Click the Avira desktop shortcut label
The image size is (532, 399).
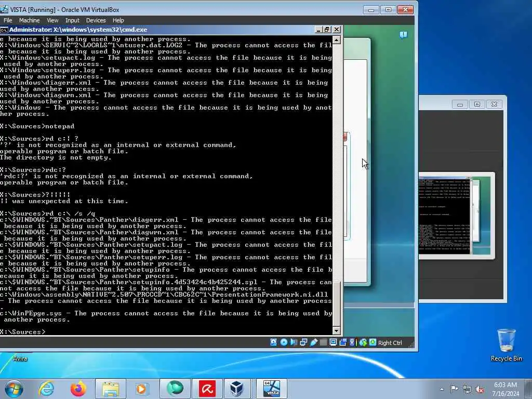(x=20, y=358)
